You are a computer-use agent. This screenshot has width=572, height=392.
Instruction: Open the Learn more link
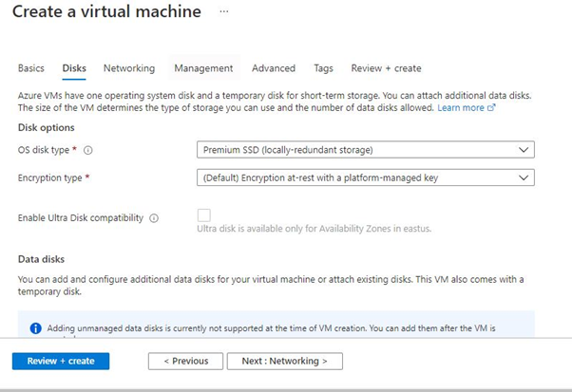[460, 109]
